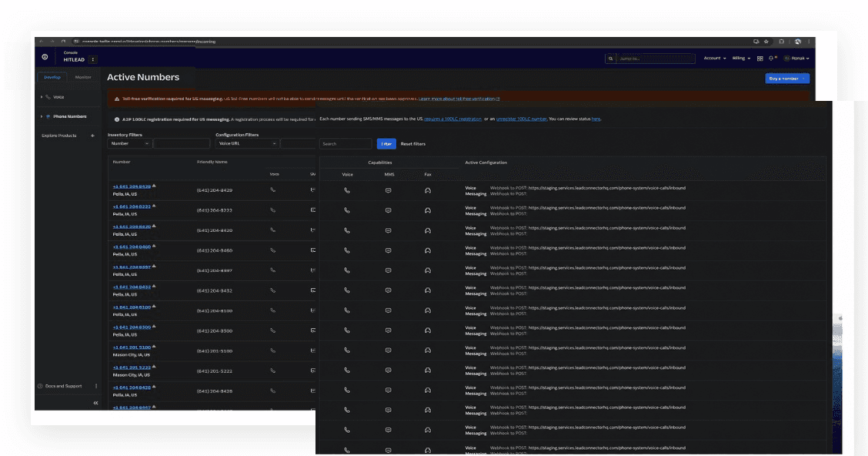Select Explore Products in the sidebar

point(59,136)
